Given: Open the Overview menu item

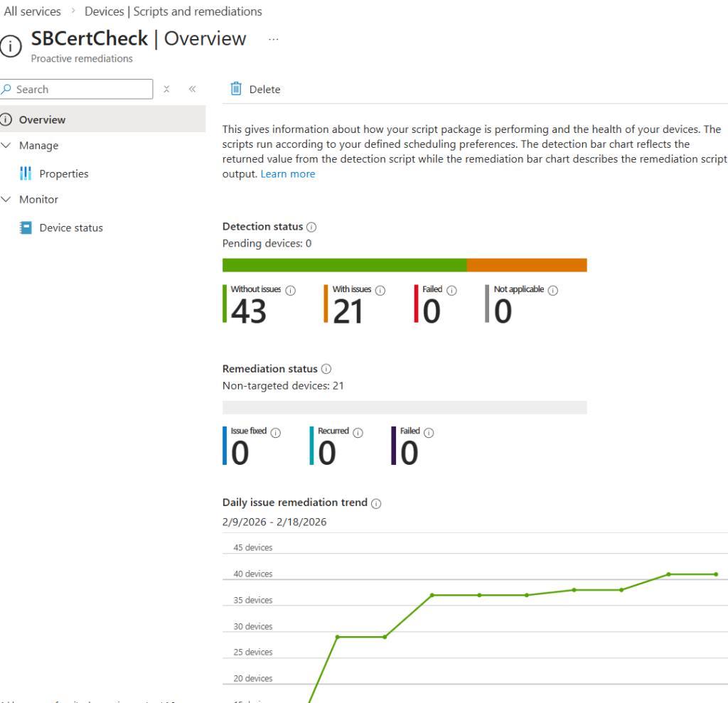Looking at the screenshot, I should coord(42,119).
